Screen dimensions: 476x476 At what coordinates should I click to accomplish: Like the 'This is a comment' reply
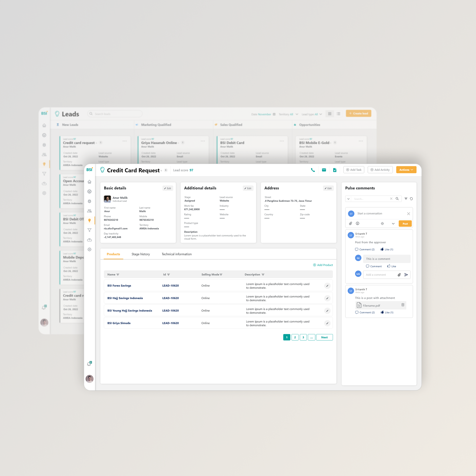click(x=391, y=266)
